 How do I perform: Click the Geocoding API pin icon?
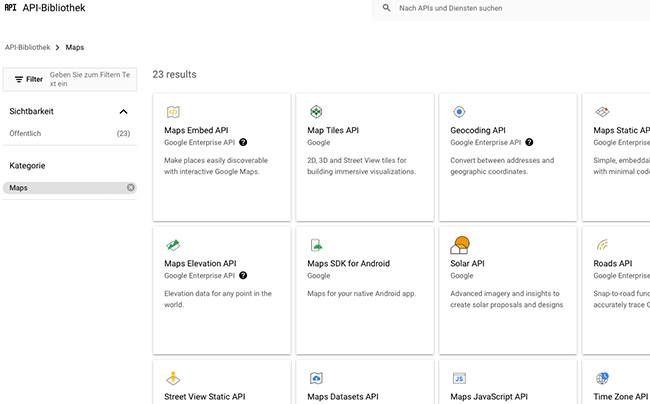[x=459, y=111]
